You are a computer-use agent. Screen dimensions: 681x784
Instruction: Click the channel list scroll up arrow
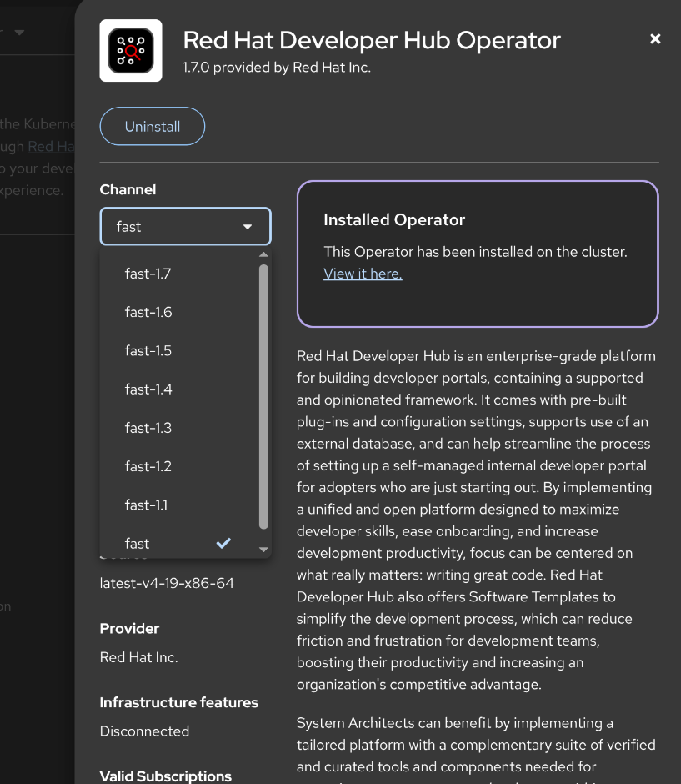pos(264,255)
